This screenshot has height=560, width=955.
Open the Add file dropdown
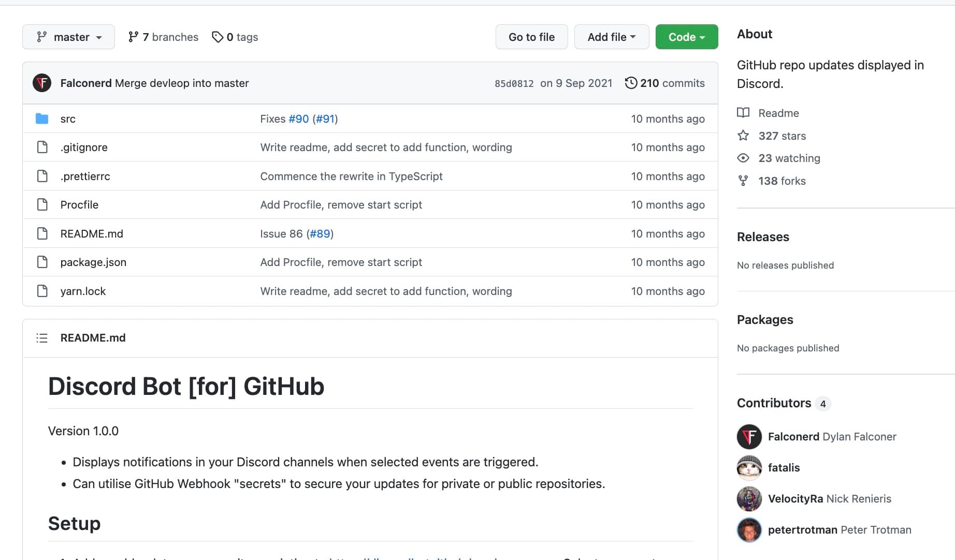tap(611, 37)
